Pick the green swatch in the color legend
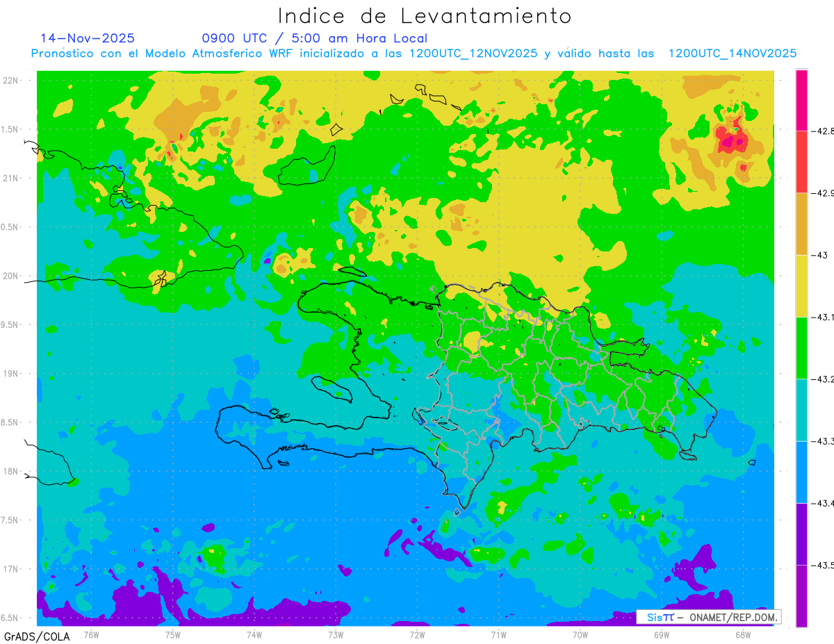This screenshot has height=644, width=834. point(801,347)
